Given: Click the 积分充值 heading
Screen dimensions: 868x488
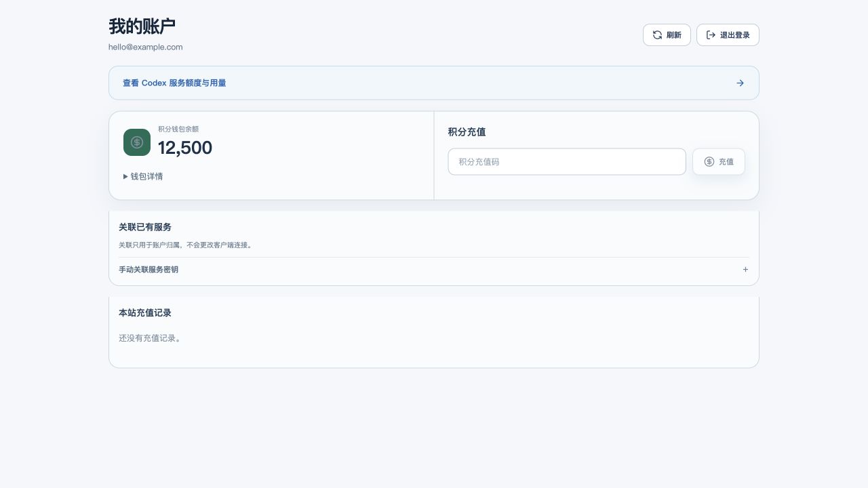Looking at the screenshot, I should [x=467, y=131].
